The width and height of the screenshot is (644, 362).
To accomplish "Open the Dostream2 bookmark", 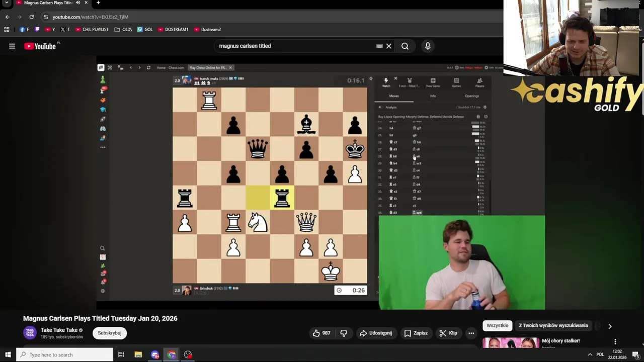I will (207, 30).
